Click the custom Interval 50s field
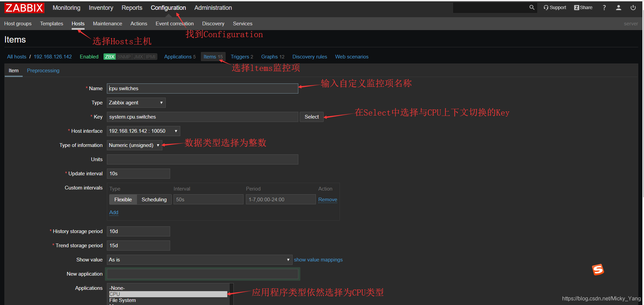This screenshot has width=644, height=305. tap(208, 200)
